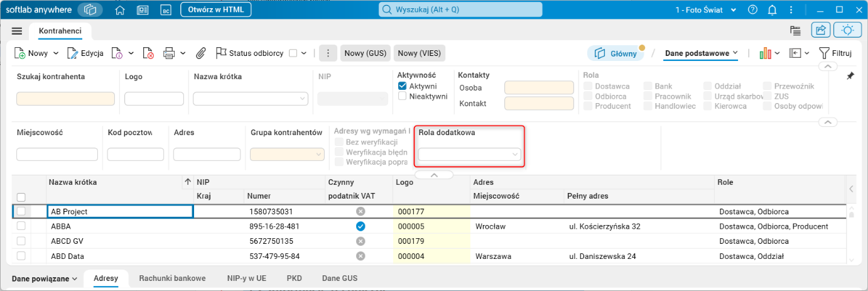868x291 pixels.
Task: Uncheck the Aktywni checkbox
Action: point(403,86)
